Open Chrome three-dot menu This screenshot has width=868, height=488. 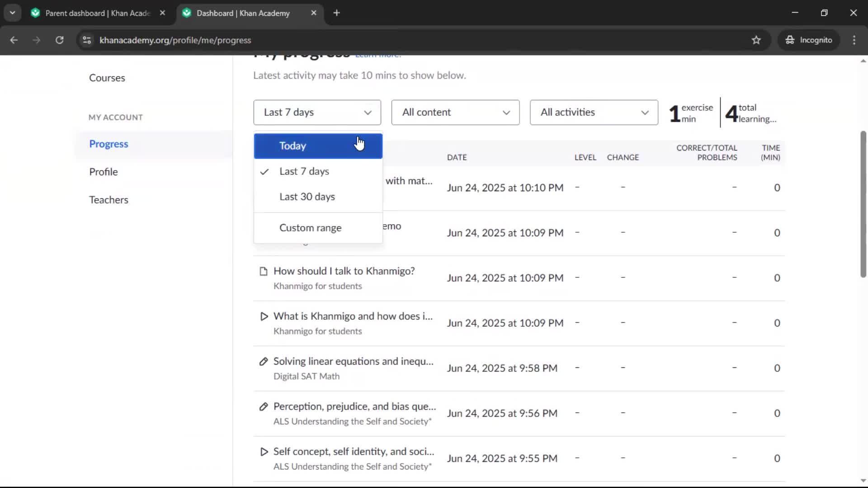point(854,40)
